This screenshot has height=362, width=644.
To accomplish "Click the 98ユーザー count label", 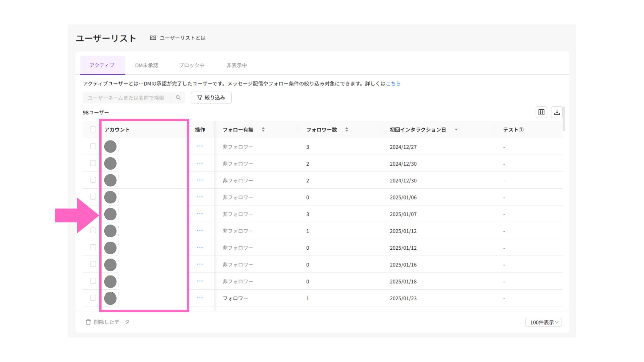I will (96, 112).
